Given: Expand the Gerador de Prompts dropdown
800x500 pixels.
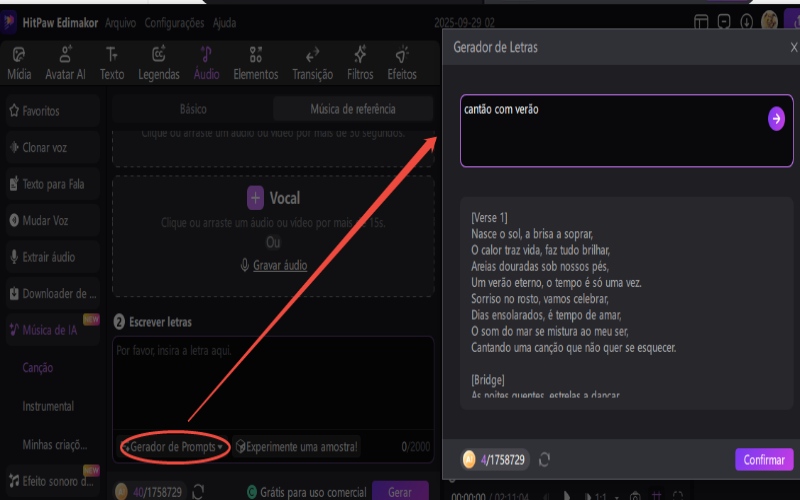Looking at the screenshot, I should coord(173,447).
